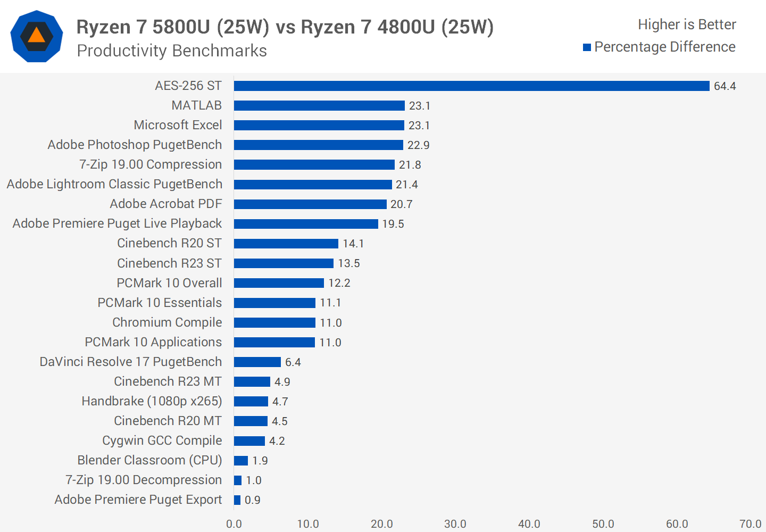
Task: Click the 'Cinebench R23 MT' label
Action: (x=168, y=381)
